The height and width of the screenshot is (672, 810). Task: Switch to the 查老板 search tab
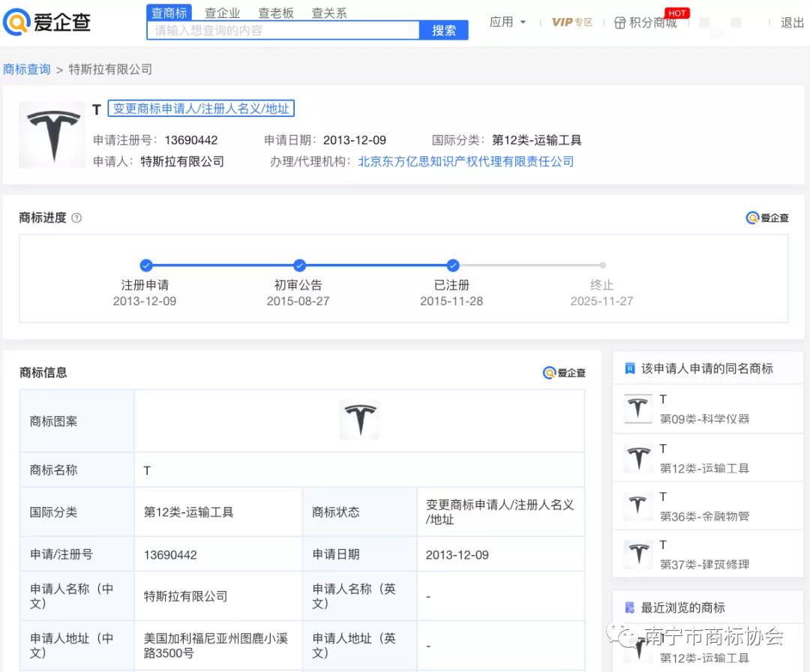coord(276,13)
